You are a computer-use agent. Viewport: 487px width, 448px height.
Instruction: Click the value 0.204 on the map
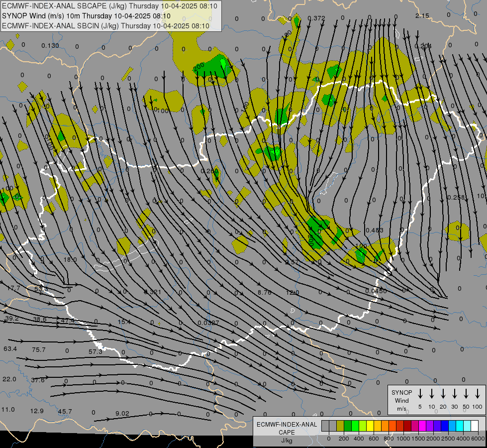423,46
